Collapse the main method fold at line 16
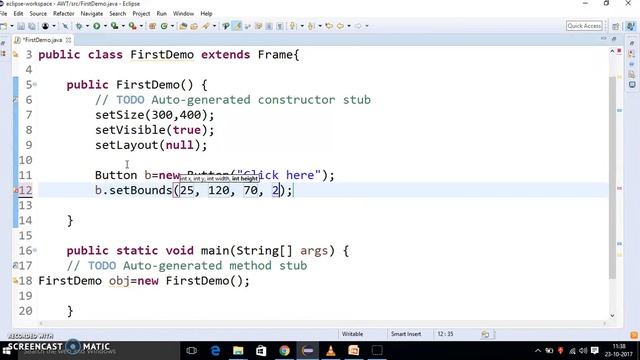This screenshot has width=640, height=360. click(35, 250)
